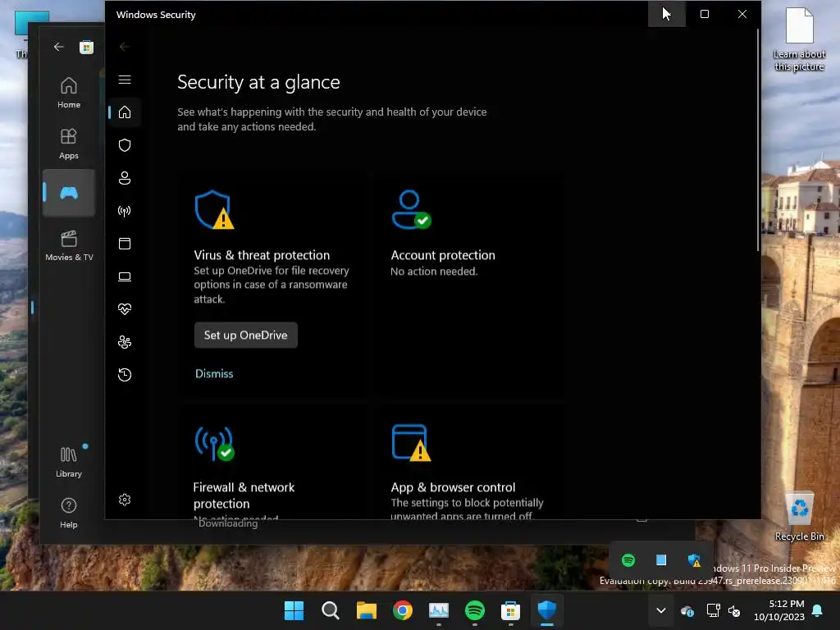Open Device security laptop sidebar icon
840x630 pixels.
tap(125, 276)
